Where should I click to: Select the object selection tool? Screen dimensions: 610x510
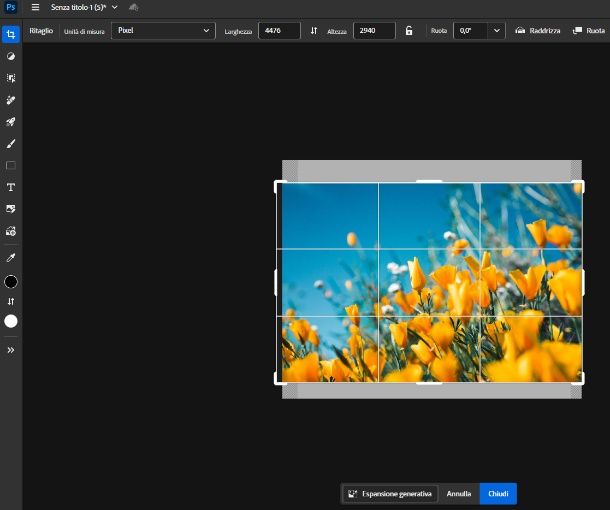coord(11,78)
